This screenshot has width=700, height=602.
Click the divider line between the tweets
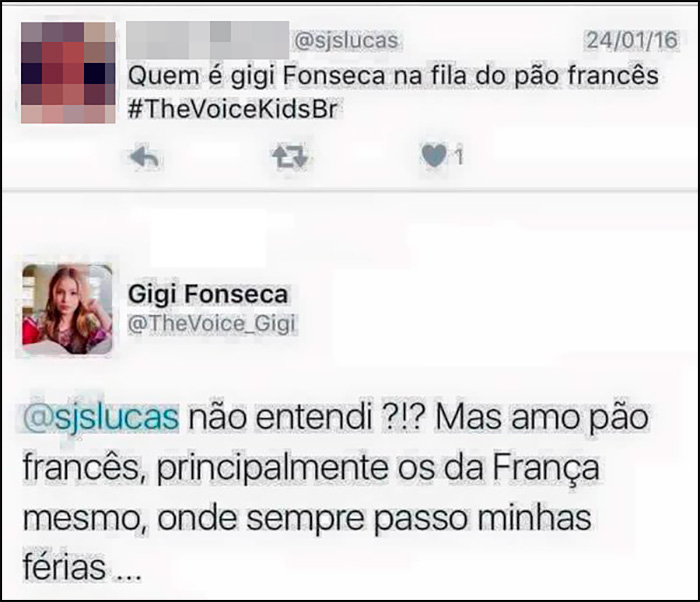pos(350,191)
